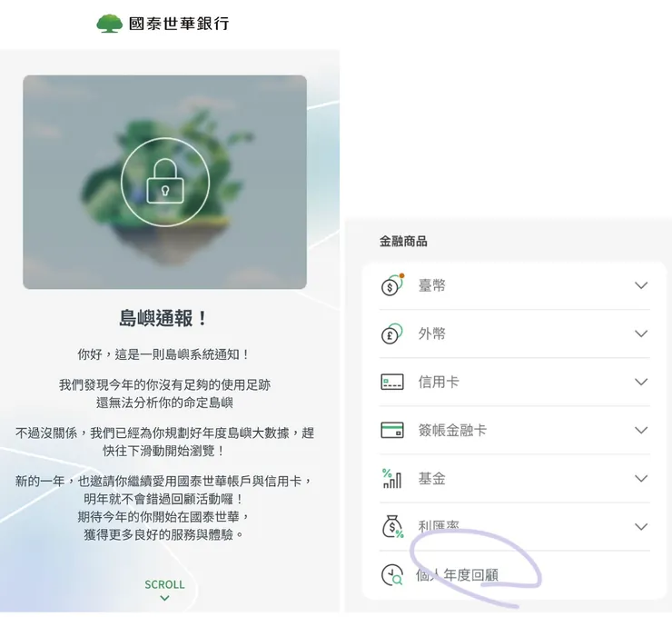The image size is (672, 617).
Task: Click the 個人年度回顧 clock search icon
Action: tap(392, 575)
